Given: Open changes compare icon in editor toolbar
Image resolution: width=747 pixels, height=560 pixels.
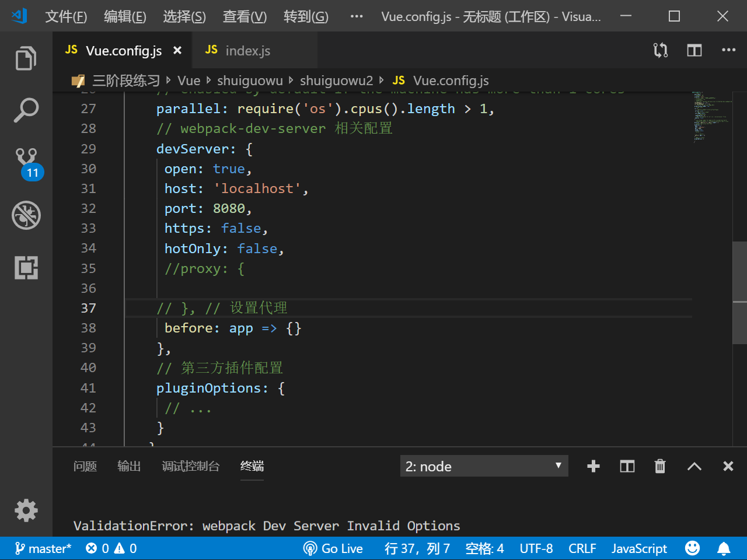Looking at the screenshot, I should pyautogui.click(x=661, y=50).
